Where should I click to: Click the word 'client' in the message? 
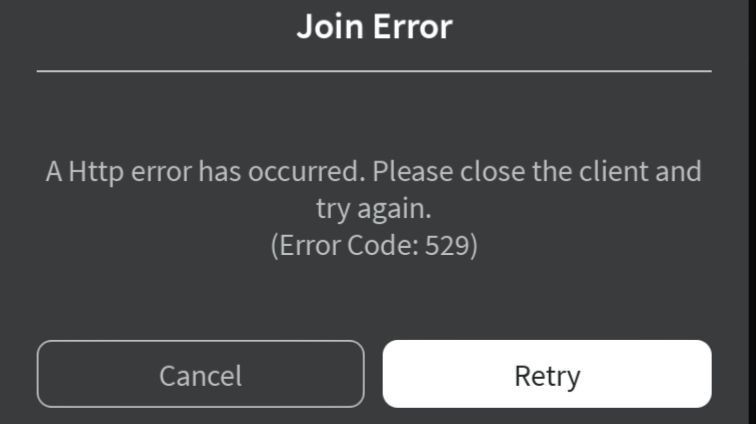(613, 172)
